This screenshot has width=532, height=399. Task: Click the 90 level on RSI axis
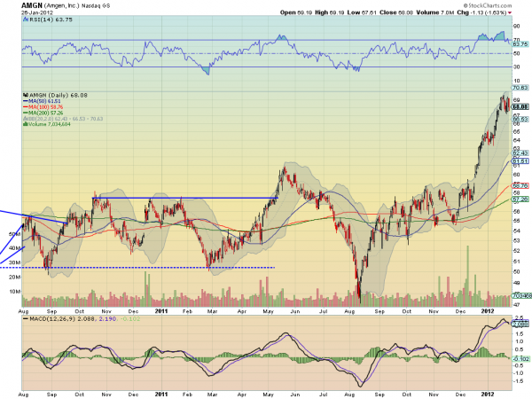tap(516, 27)
